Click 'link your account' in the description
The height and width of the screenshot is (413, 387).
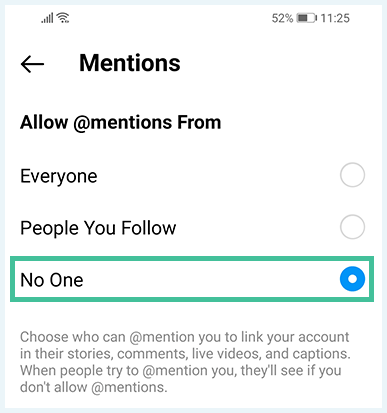click(x=295, y=337)
